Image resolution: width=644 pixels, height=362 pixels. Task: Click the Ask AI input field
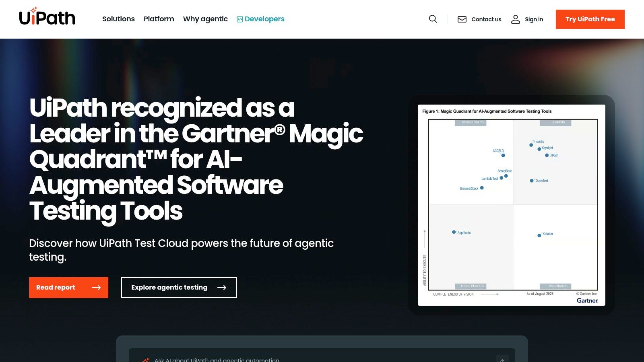[282, 359]
